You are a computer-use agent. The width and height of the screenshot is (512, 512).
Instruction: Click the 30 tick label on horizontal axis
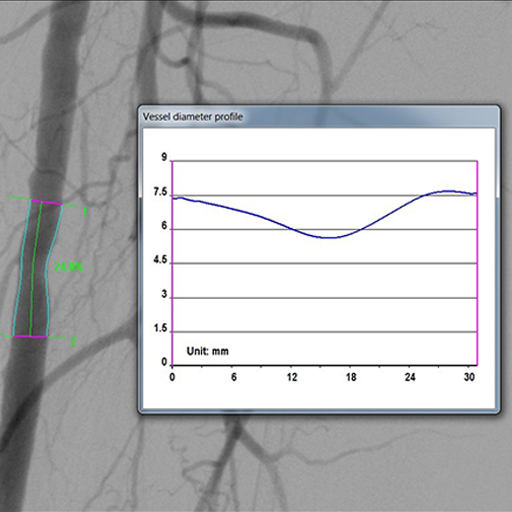tap(469, 377)
